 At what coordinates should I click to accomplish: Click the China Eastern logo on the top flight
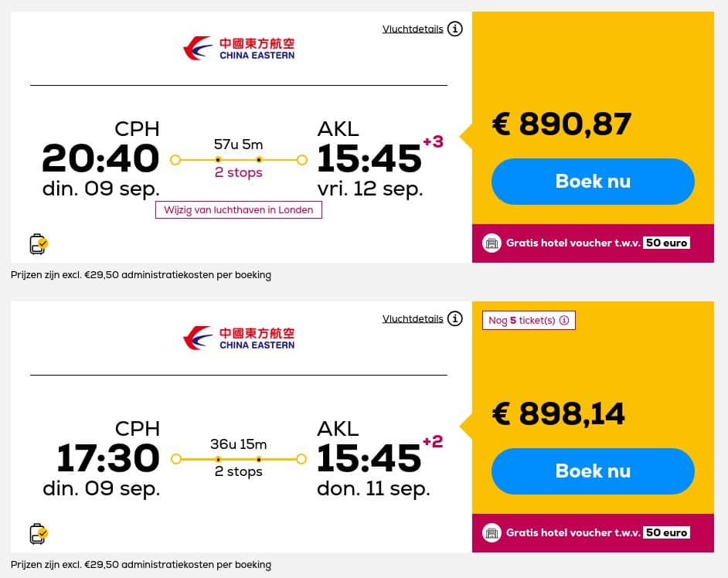238,47
